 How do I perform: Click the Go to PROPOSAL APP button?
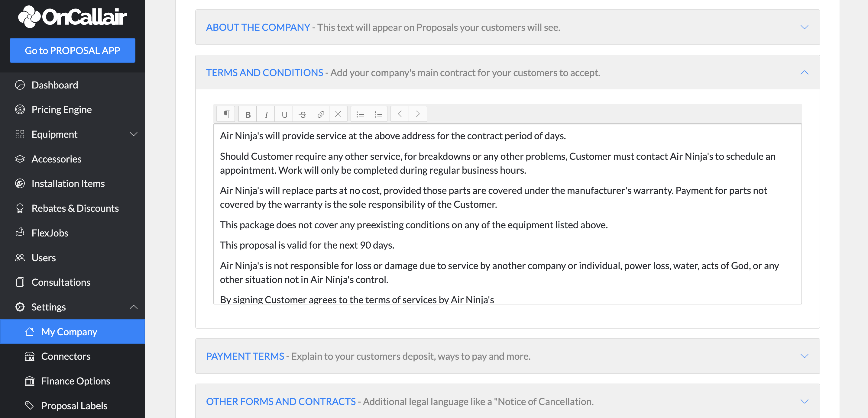coord(73,50)
